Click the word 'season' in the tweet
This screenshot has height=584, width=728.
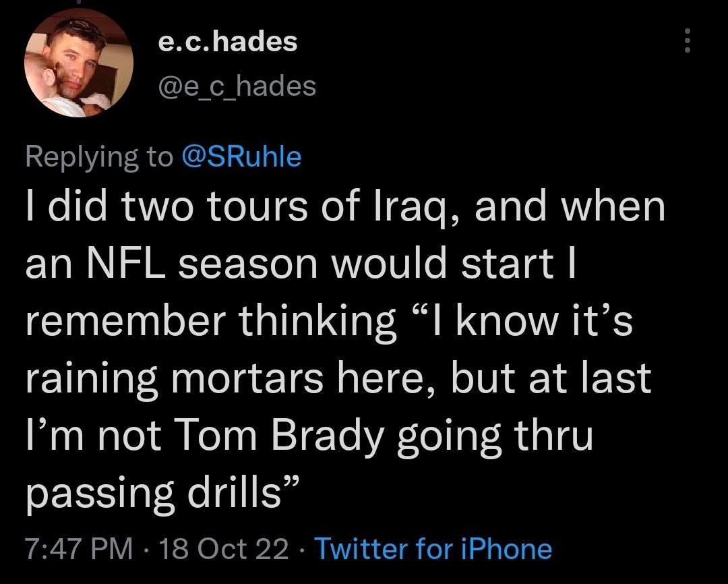point(248,265)
